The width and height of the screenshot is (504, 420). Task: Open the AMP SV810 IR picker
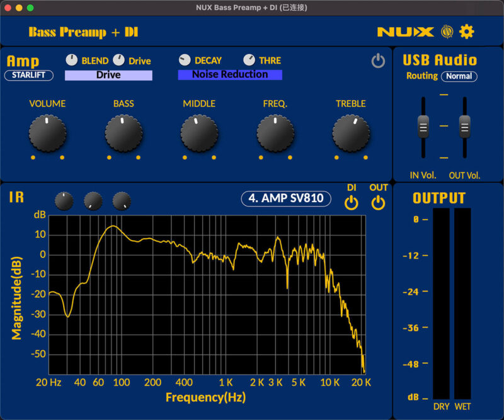(287, 197)
